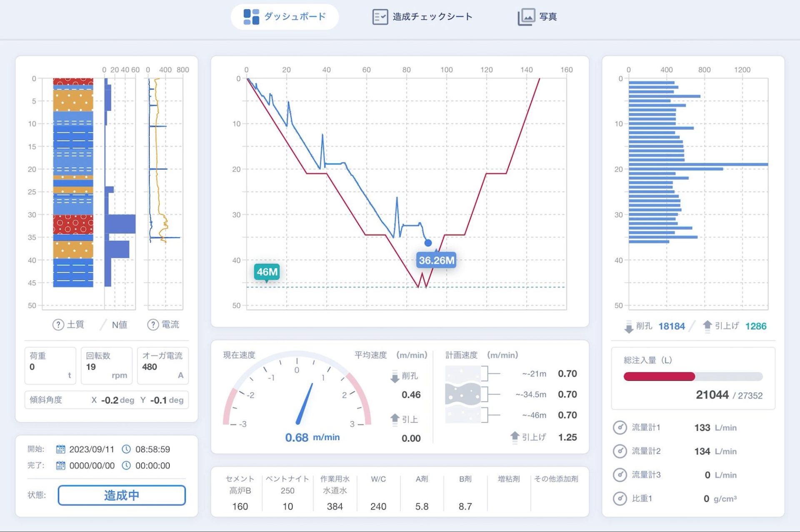The height and width of the screenshot is (532, 800).
Task: Click the 電流 help question icon
Action: pos(153,325)
